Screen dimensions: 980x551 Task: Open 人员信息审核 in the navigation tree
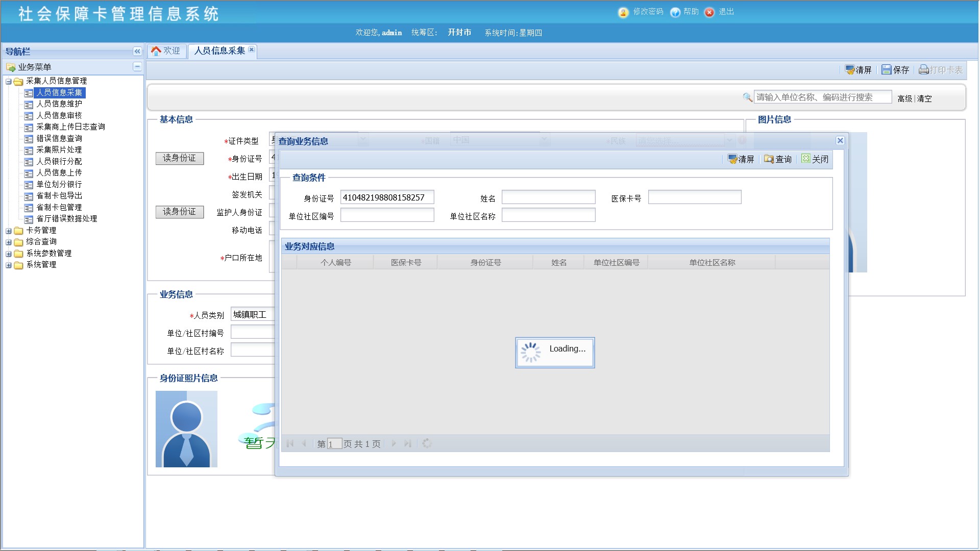59,115
